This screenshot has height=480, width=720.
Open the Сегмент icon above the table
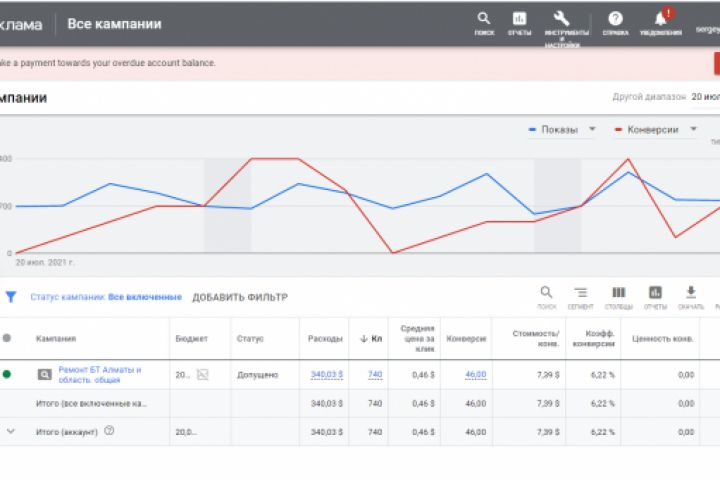(580, 294)
